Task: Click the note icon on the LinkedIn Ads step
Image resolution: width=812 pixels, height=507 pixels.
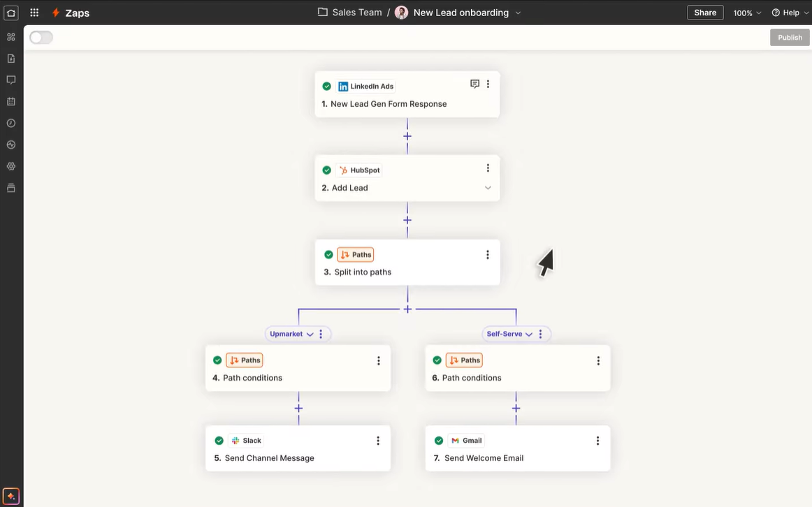Action: pos(475,83)
